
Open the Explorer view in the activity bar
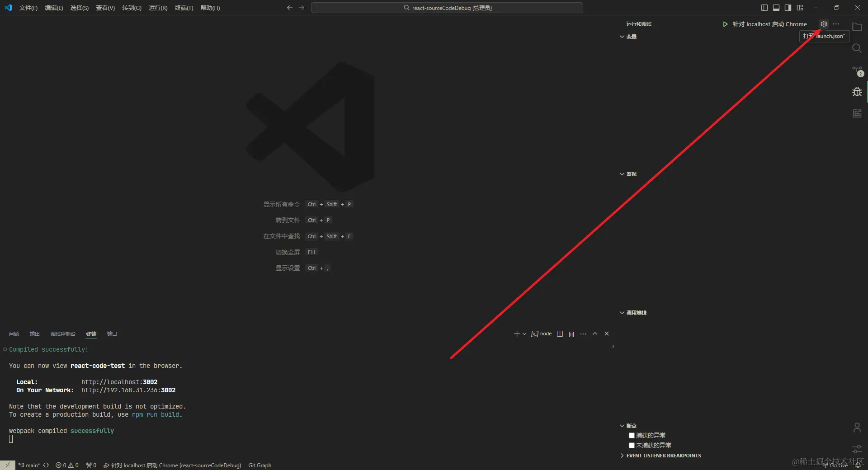pos(857,27)
